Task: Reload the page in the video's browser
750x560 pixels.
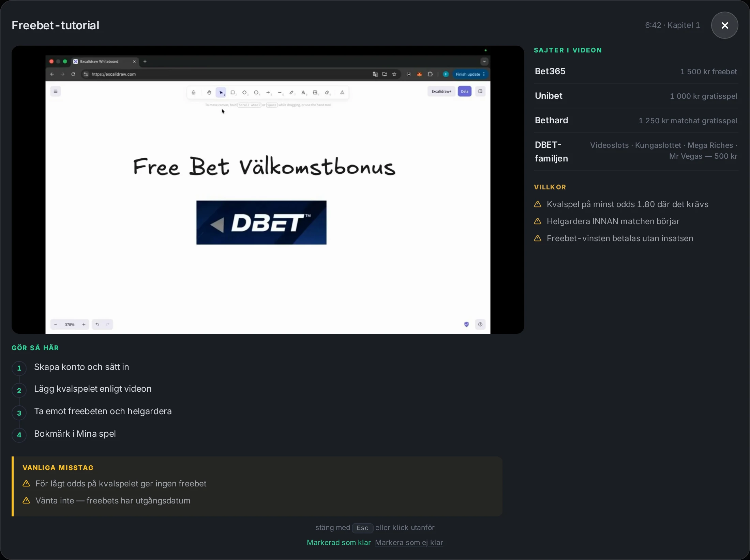Action: [x=73, y=74]
